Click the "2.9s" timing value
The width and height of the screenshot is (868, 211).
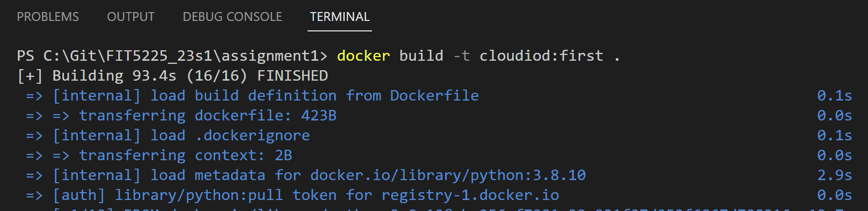tap(835, 175)
